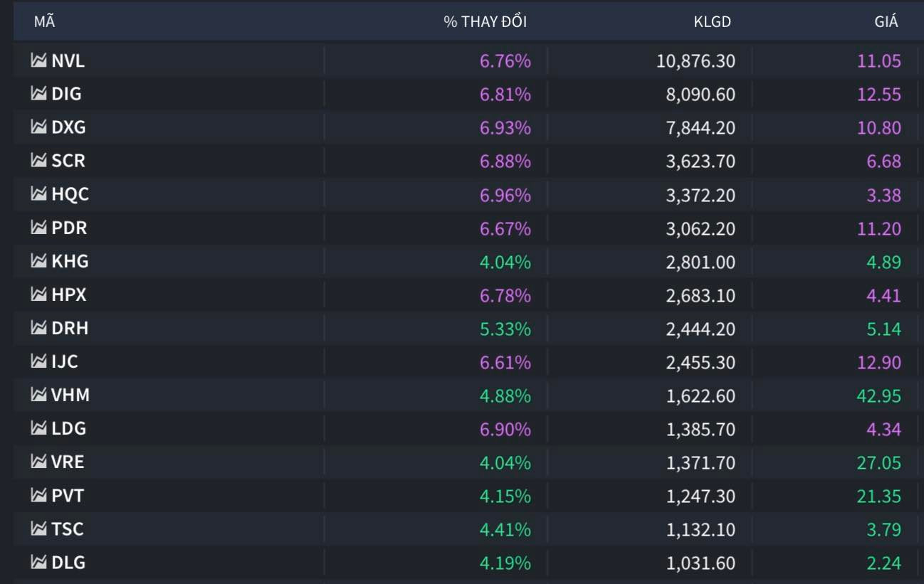Click the 6.90% change for LDG

click(505, 429)
